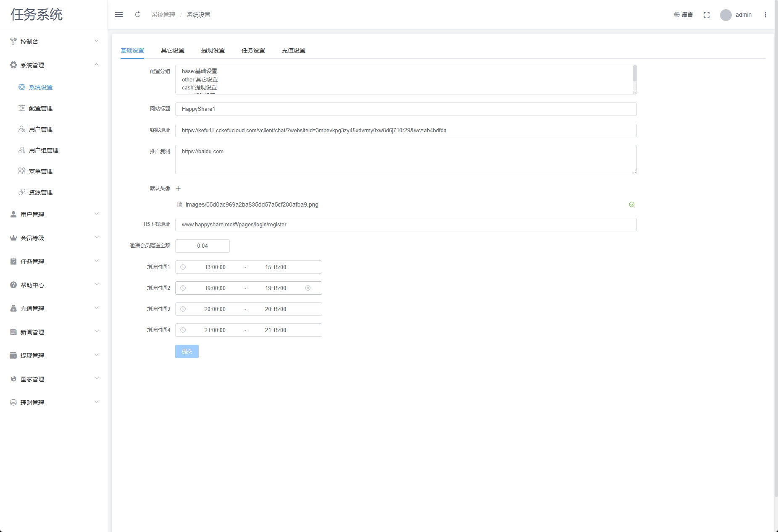Viewport: 778px width, 532px height.
Task: Click the 配置分组 textarea scrollbar
Action: 634,74
